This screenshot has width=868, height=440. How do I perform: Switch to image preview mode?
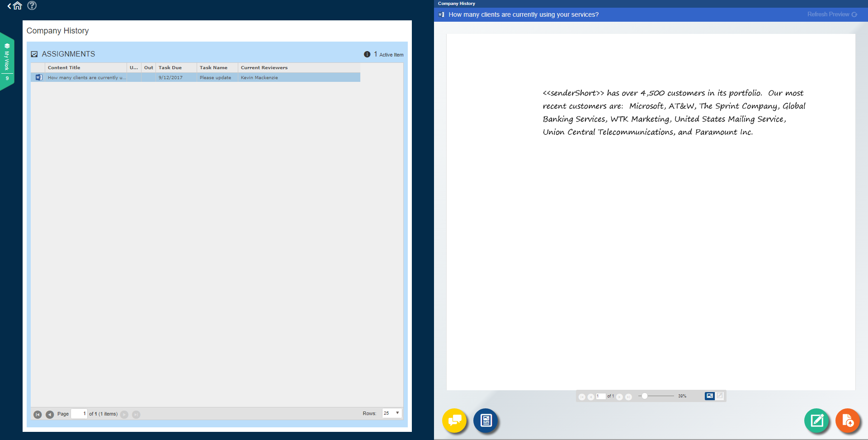point(710,396)
